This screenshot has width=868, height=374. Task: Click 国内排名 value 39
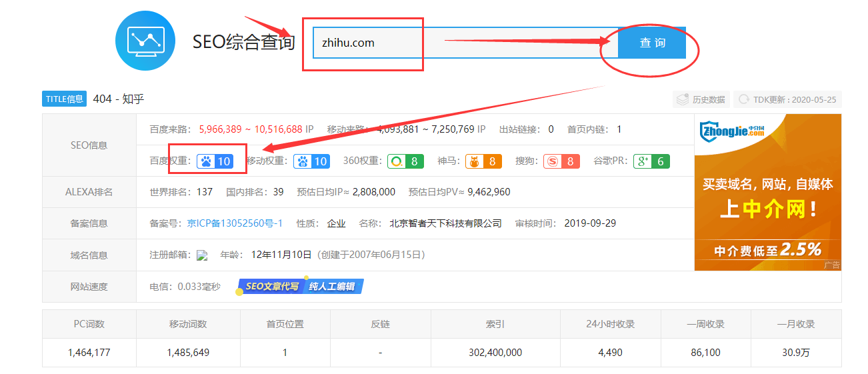278,192
